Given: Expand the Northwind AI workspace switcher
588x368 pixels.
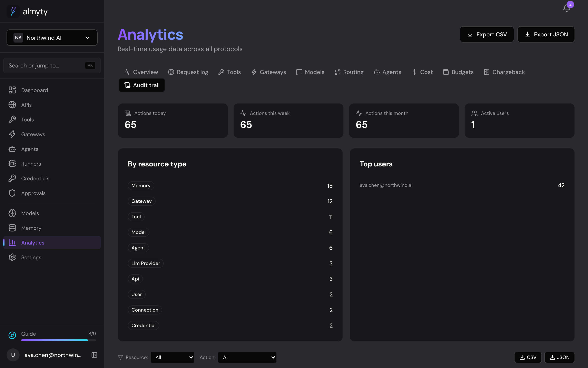Looking at the screenshot, I should (x=52, y=38).
